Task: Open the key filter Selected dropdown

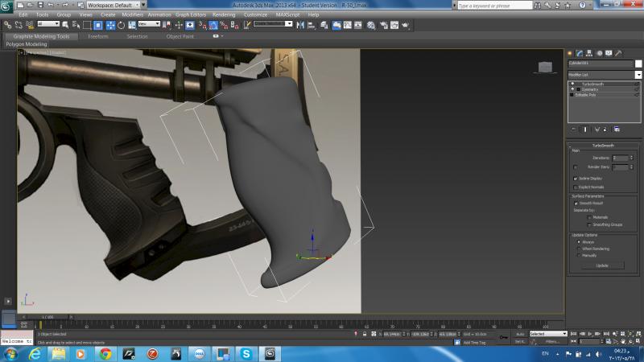Action: [548, 334]
